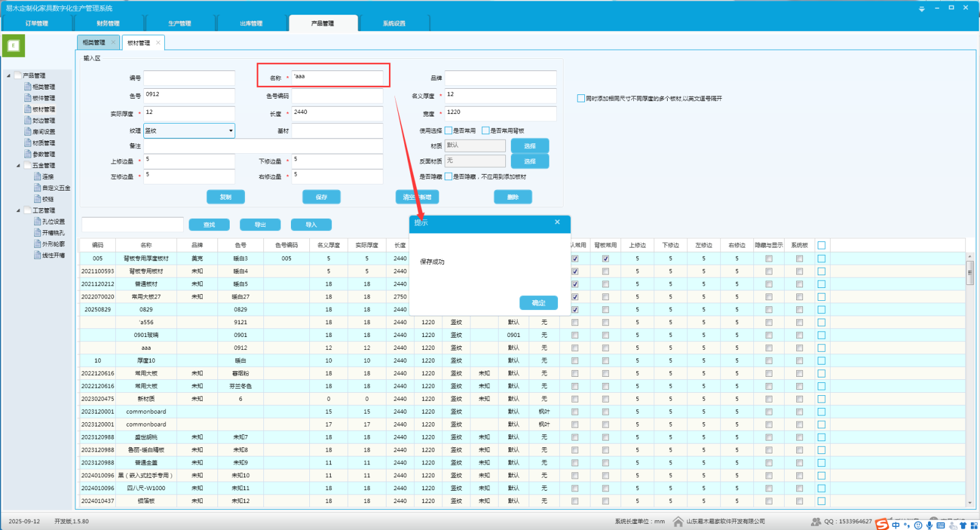Image resolution: width=980 pixels, height=530 pixels.
Task: Switch to the 柜类管理 sub-tab
Action: (94, 43)
